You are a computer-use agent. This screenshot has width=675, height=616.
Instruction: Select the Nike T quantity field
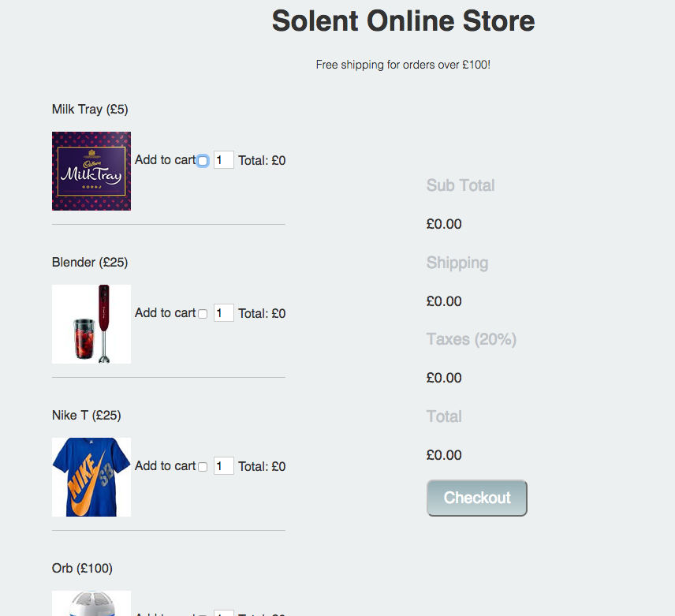coord(223,466)
